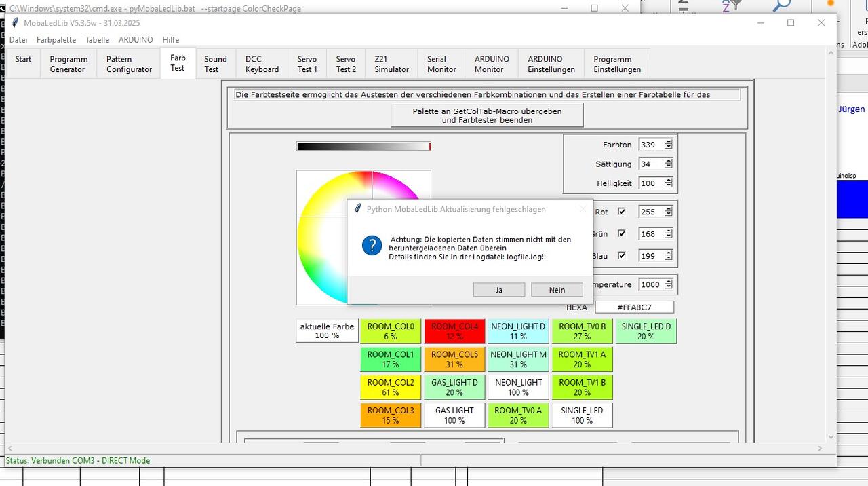Click the magnifier search icon in background window
Image resolution: width=868 pixels, height=486 pixels.
(x=782, y=5)
